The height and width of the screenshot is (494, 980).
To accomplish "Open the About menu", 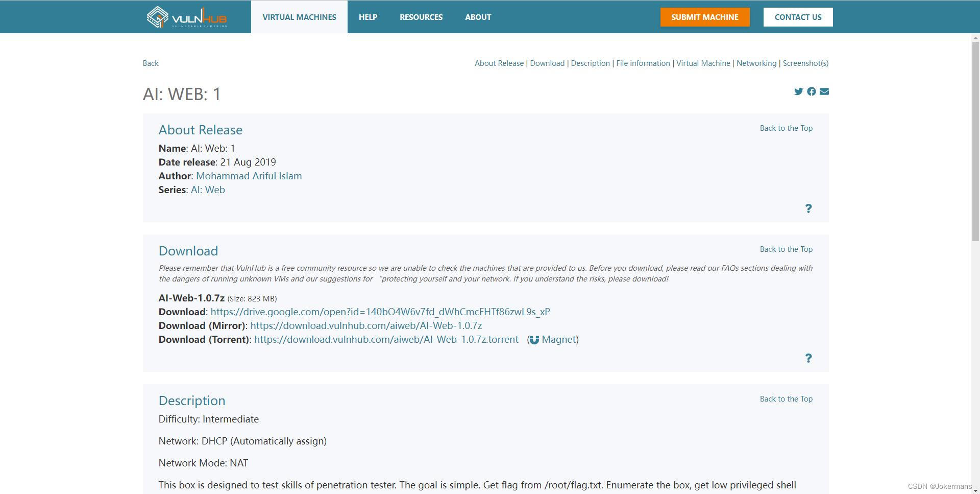I will point(478,17).
